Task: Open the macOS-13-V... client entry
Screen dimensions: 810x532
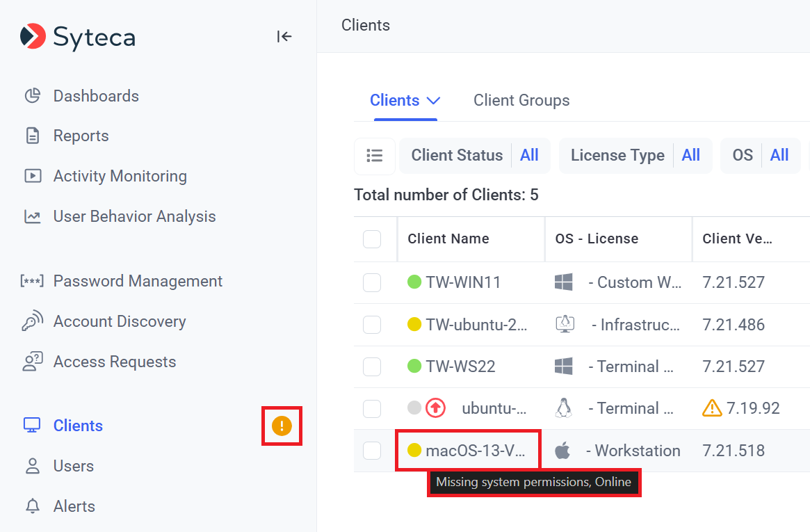Action: point(475,451)
